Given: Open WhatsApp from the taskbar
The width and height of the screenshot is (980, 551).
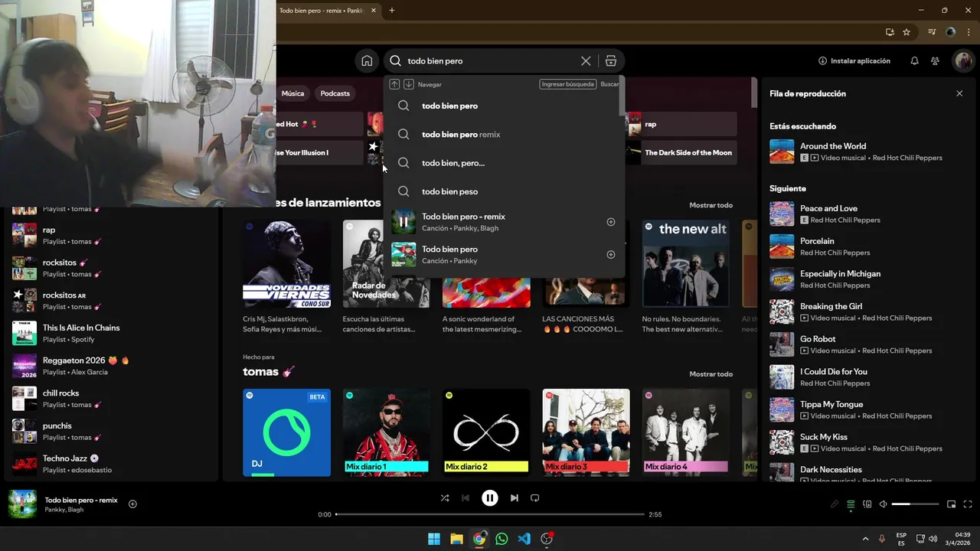Looking at the screenshot, I should (x=501, y=539).
